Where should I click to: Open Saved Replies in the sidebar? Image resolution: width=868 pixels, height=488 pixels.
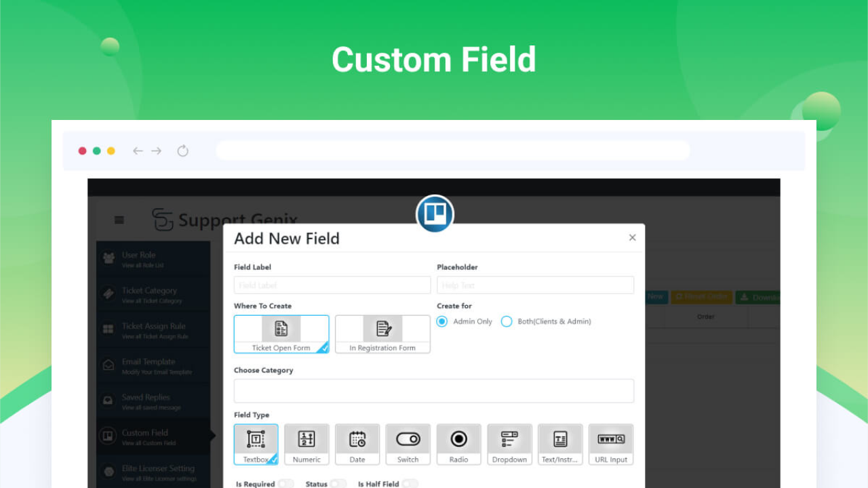[153, 401]
